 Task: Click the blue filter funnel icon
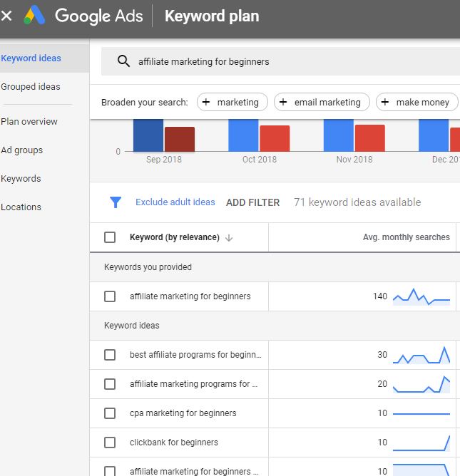pos(116,202)
